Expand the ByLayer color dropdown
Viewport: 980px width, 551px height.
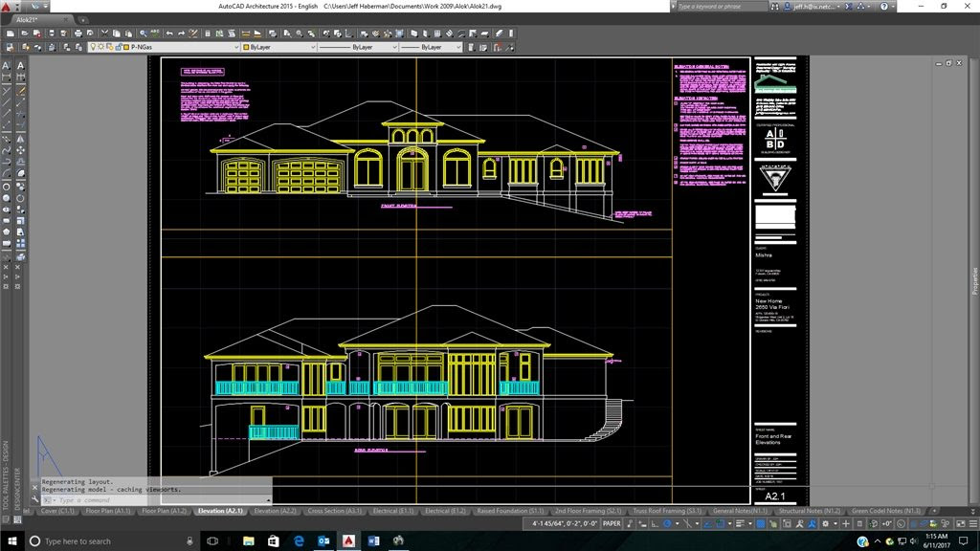(311, 46)
